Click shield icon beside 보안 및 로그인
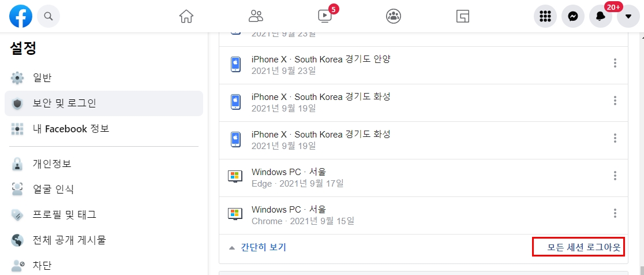644x275 pixels. coord(17,103)
